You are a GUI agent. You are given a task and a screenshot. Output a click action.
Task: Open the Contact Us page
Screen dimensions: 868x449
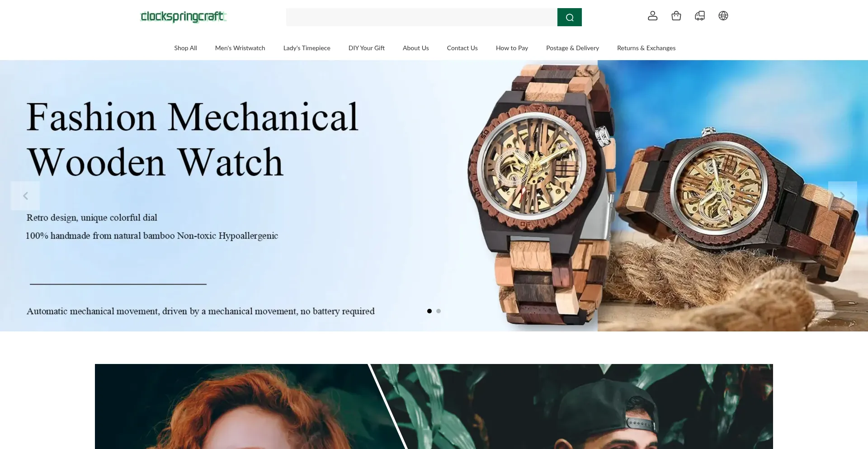(462, 48)
